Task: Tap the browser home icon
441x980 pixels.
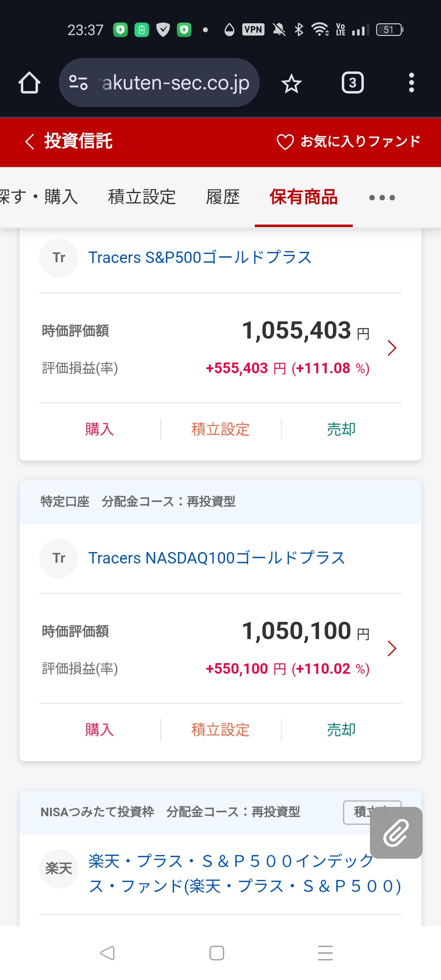Action: point(29,83)
